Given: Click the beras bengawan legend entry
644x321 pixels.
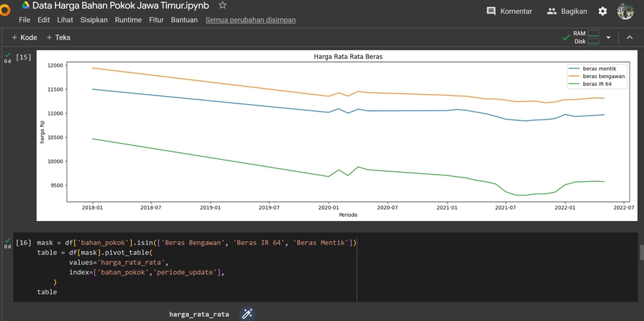Looking at the screenshot, I should [x=596, y=77].
